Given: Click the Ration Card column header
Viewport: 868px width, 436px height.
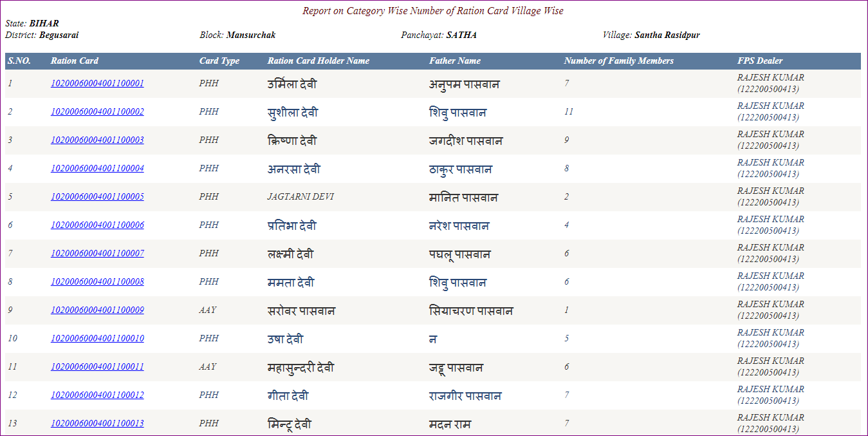Looking at the screenshot, I should click(75, 61).
